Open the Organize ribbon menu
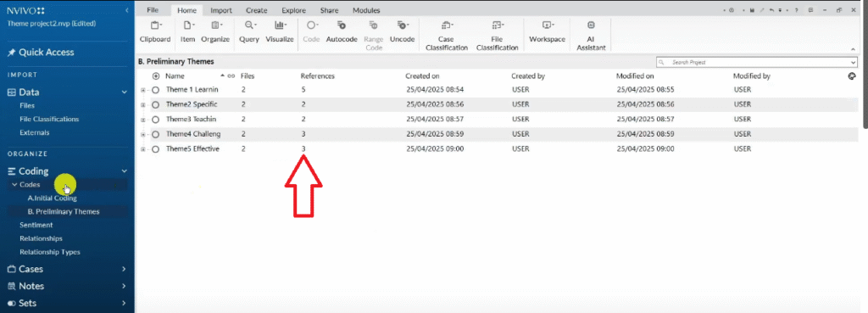868x313 pixels. pyautogui.click(x=214, y=32)
